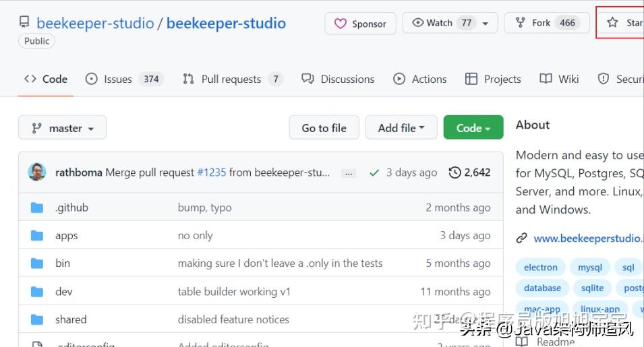The image size is (644, 347).
Task: Click rathboma's avatar image
Action: pyautogui.click(x=37, y=172)
